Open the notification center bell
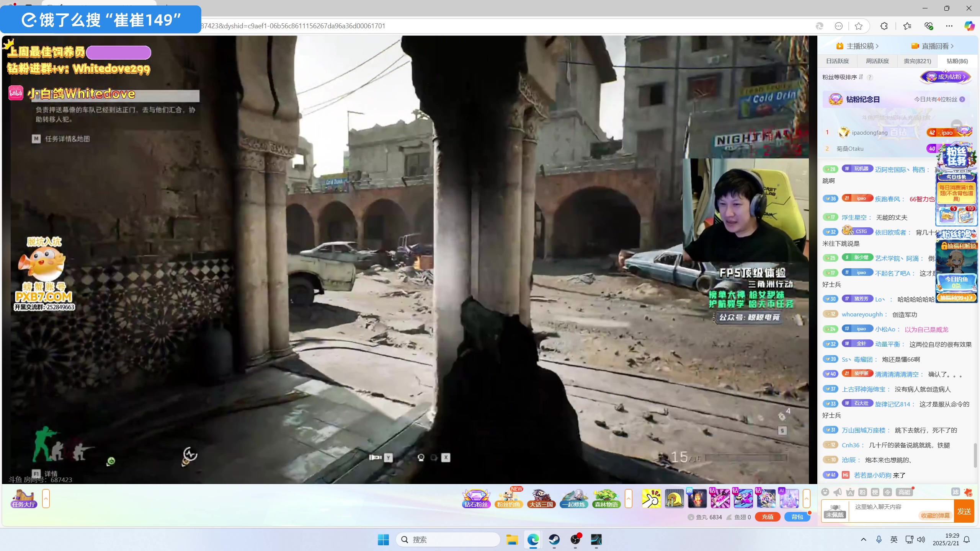The width and height of the screenshot is (980, 551). (x=967, y=540)
